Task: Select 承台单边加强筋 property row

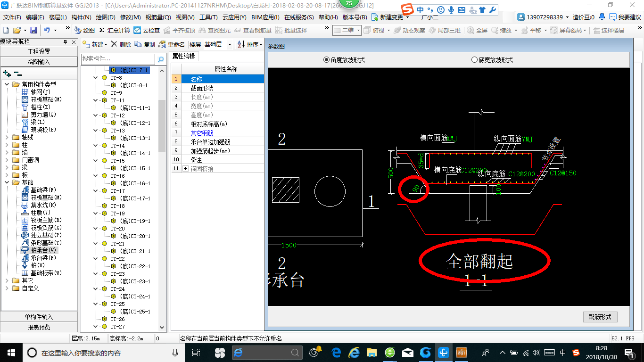Action: (218, 142)
